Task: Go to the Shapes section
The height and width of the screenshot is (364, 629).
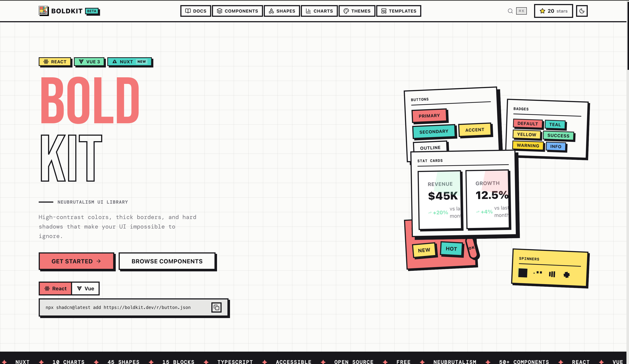Action: click(282, 11)
